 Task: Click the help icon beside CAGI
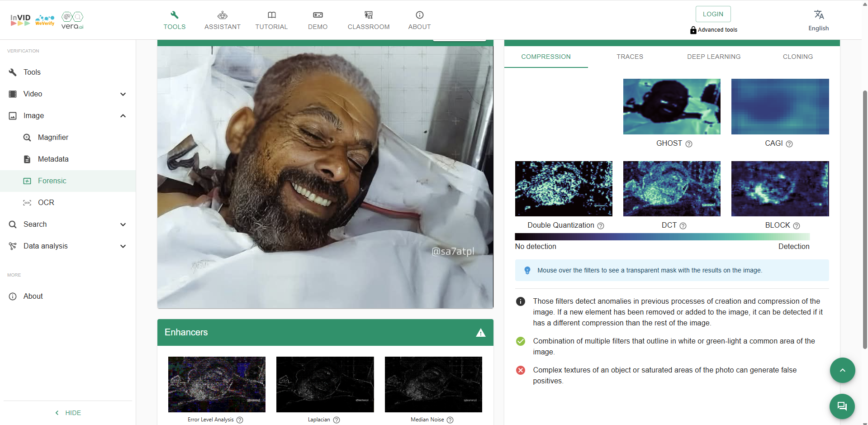[789, 144]
